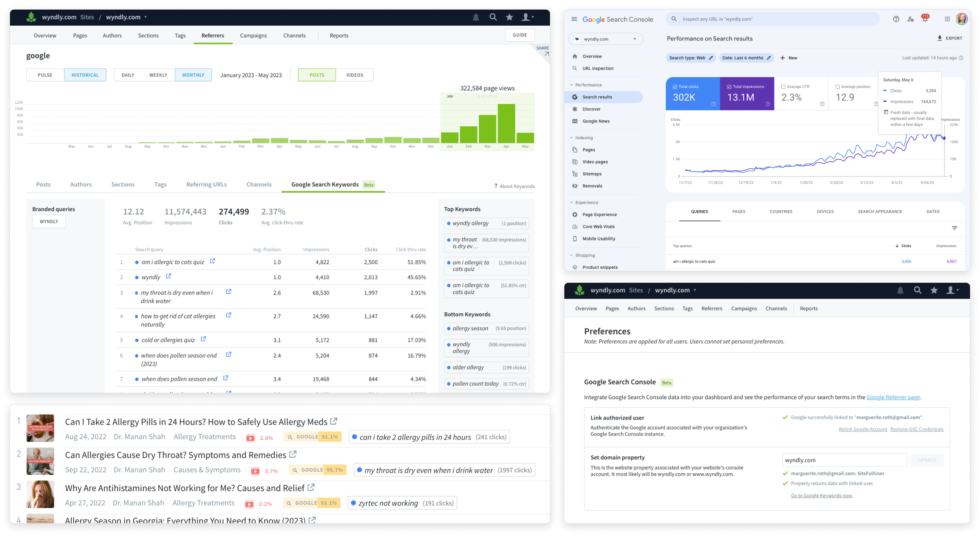Viewport: 980px width, 536px height.
Task: Open external link icon next to 'wyndly' query
Action: pyautogui.click(x=168, y=276)
